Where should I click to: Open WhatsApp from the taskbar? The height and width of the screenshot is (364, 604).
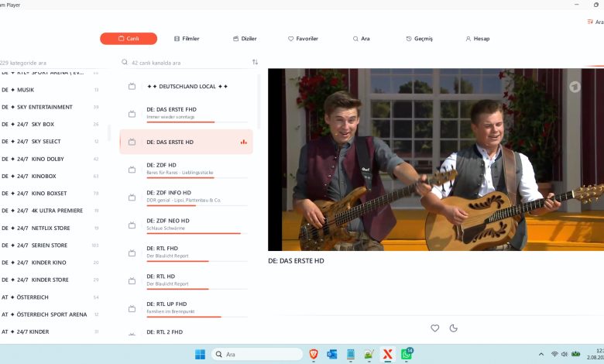click(x=407, y=354)
